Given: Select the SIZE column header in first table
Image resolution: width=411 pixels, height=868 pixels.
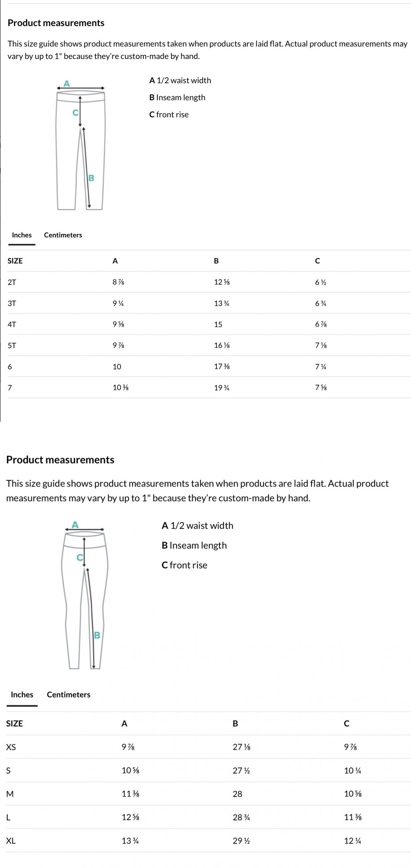Looking at the screenshot, I should click(15, 261).
